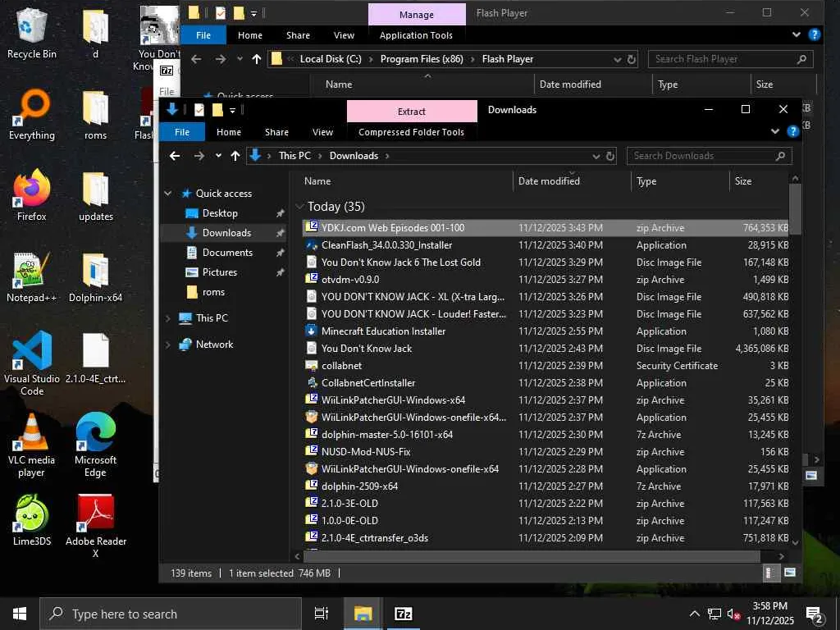This screenshot has width=840, height=630.
Task: Click the Windows Start button
Action: [20, 614]
